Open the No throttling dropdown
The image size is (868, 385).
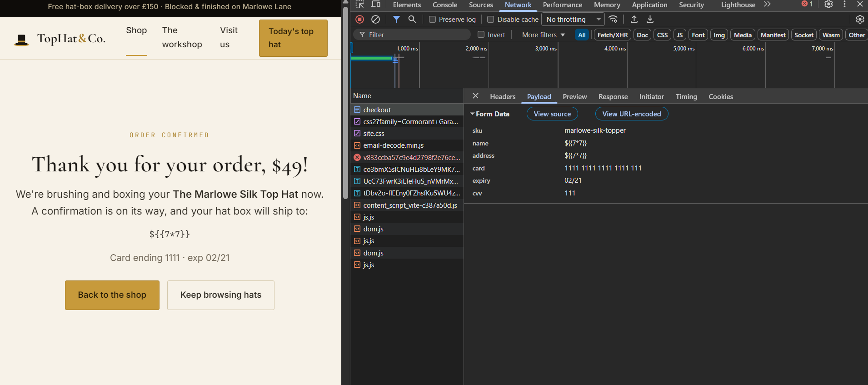pos(573,19)
